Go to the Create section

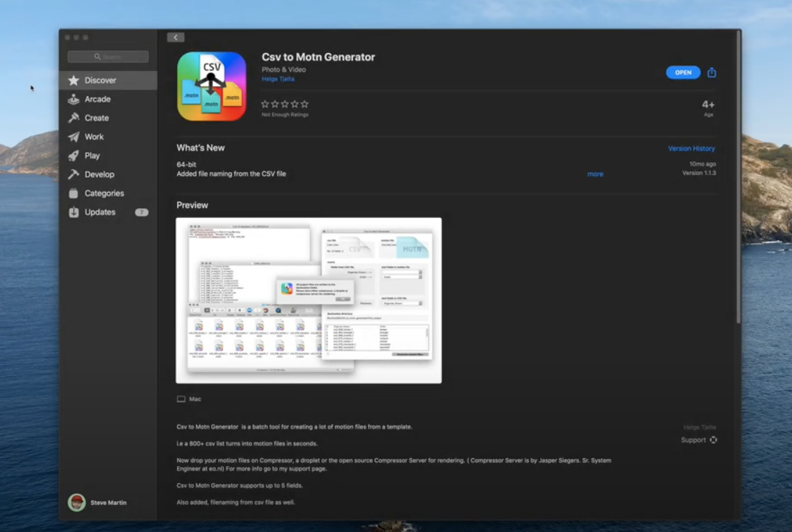click(x=108, y=118)
